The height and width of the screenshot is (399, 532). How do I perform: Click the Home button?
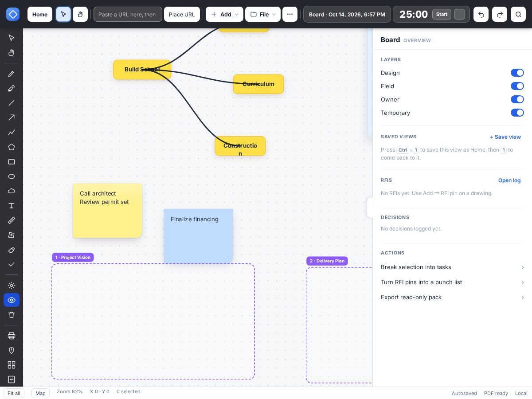(x=40, y=14)
